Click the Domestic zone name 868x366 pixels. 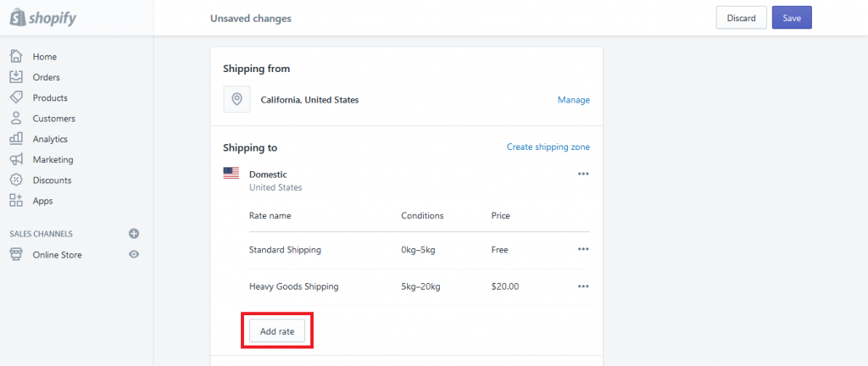tap(268, 175)
